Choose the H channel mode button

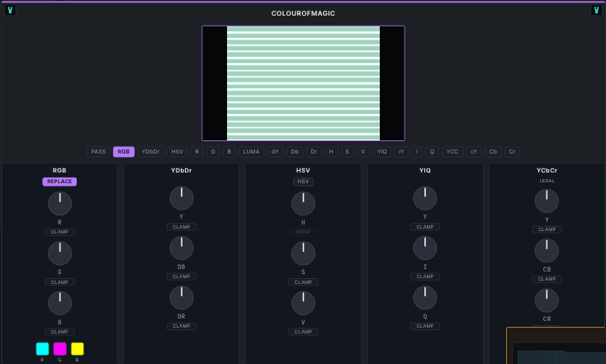[x=331, y=152]
